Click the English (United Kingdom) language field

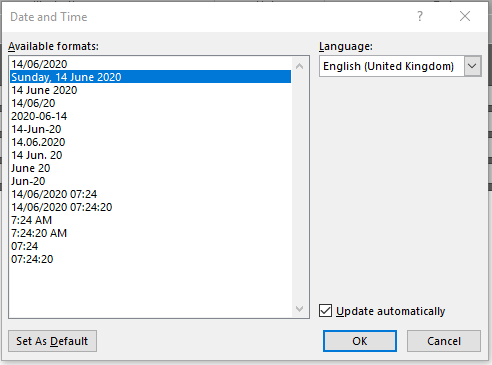pyautogui.click(x=392, y=66)
